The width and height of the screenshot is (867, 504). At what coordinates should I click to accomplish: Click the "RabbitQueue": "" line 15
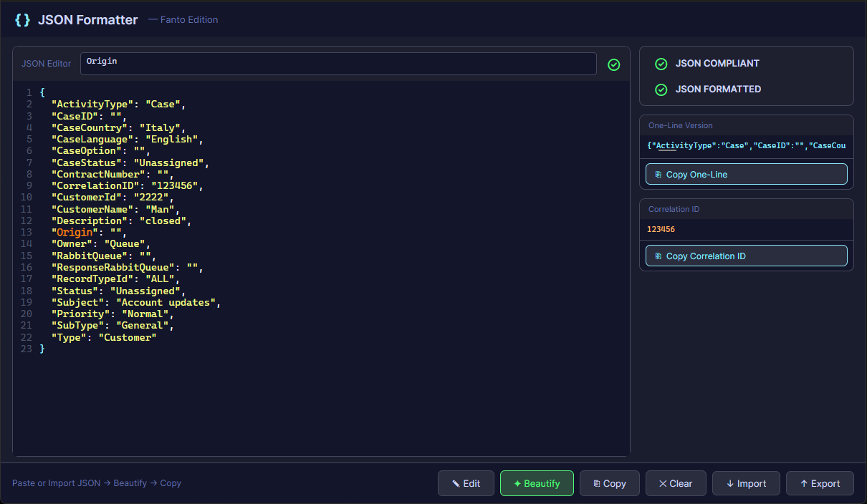[104, 256]
